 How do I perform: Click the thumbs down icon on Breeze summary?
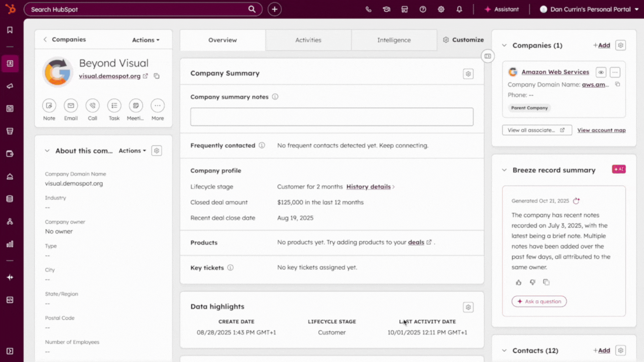click(x=532, y=282)
